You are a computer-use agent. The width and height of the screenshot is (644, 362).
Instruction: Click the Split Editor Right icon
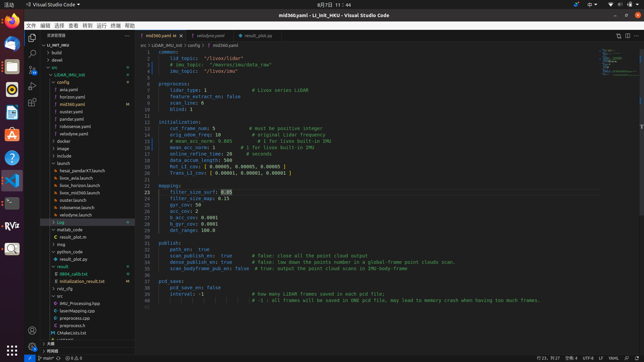click(628, 36)
